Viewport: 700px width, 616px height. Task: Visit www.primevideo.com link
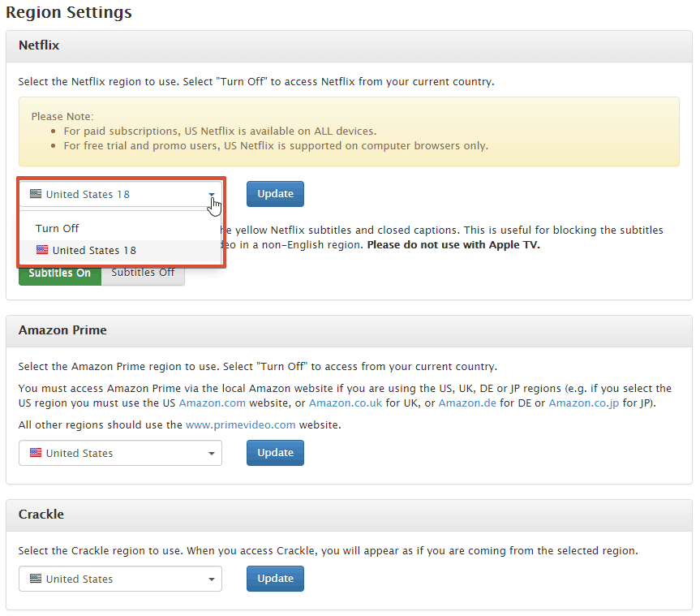click(x=241, y=424)
